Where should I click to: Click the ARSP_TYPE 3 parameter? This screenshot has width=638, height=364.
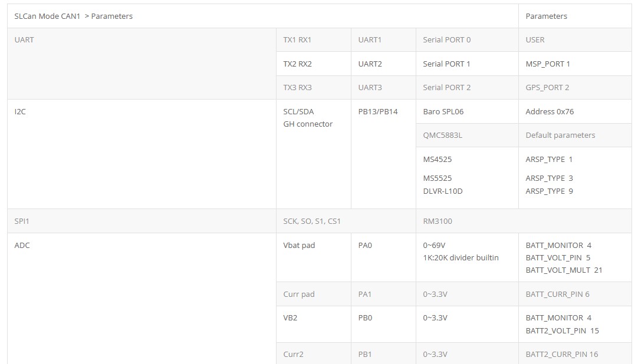click(x=550, y=178)
